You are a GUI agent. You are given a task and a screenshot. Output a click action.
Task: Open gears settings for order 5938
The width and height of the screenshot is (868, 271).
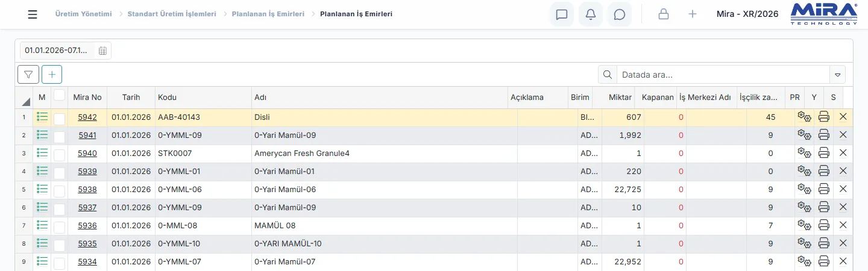pyautogui.click(x=805, y=189)
